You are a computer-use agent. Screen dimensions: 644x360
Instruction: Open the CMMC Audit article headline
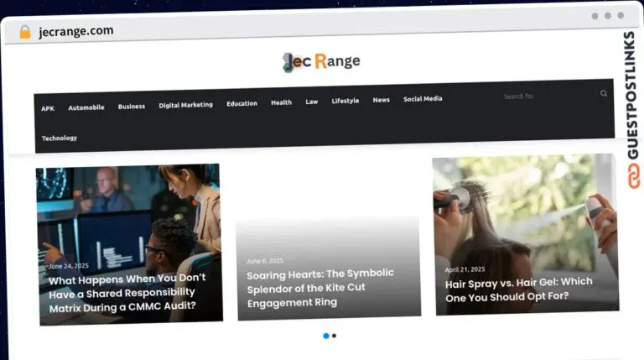coord(127,292)
